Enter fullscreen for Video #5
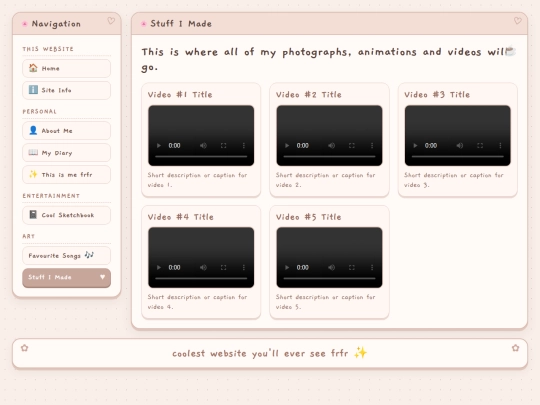The height and width of the screenshot is (405, 540). click(352, 268)
